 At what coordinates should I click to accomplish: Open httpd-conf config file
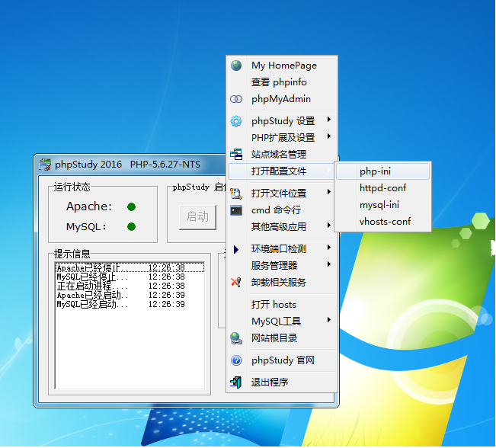(x=382, y=188)
